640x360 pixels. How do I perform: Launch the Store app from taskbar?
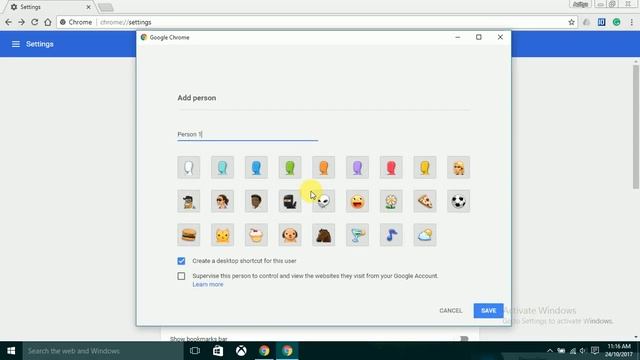[218, 351]
